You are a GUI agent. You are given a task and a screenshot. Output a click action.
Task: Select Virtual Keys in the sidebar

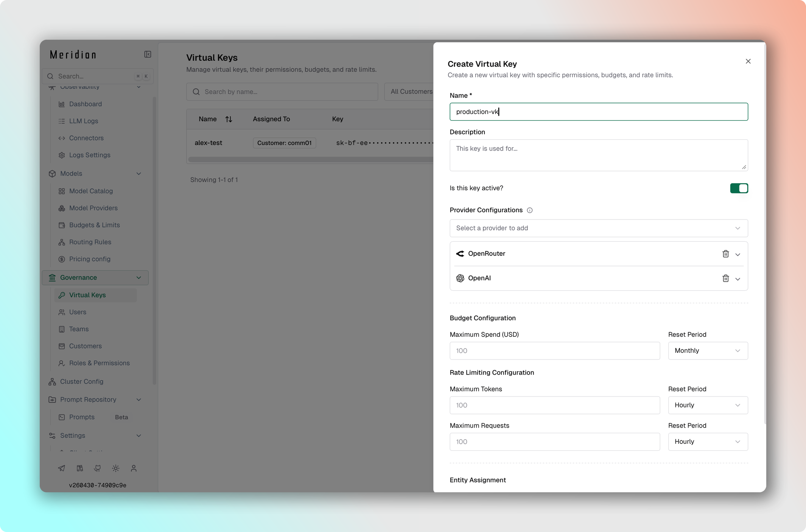95,295
